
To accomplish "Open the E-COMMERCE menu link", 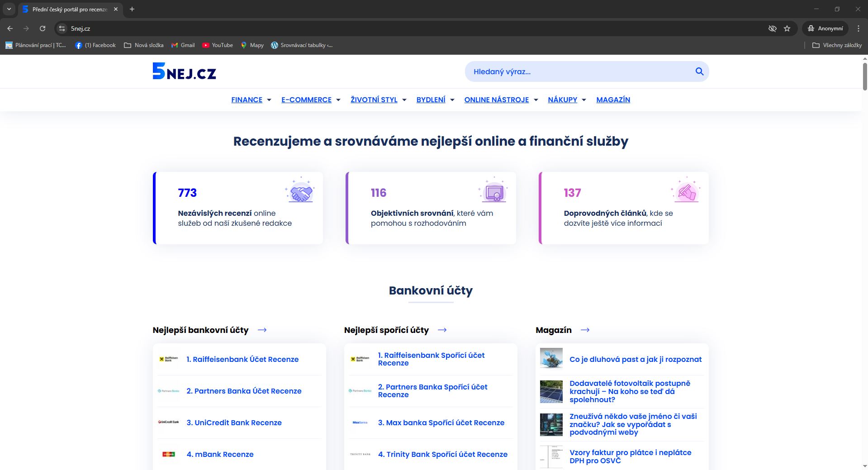I will coord(306,100).
